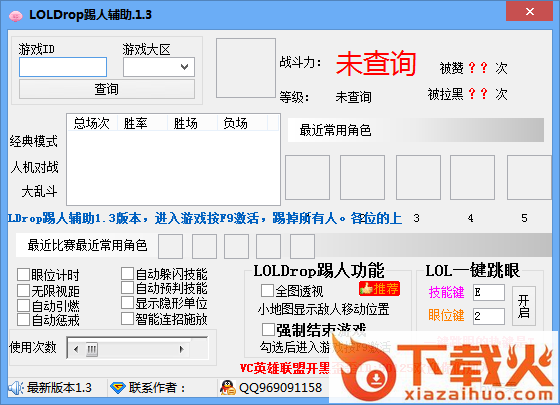Enable the 眼位计时 checkbox

tap(24, 275)
